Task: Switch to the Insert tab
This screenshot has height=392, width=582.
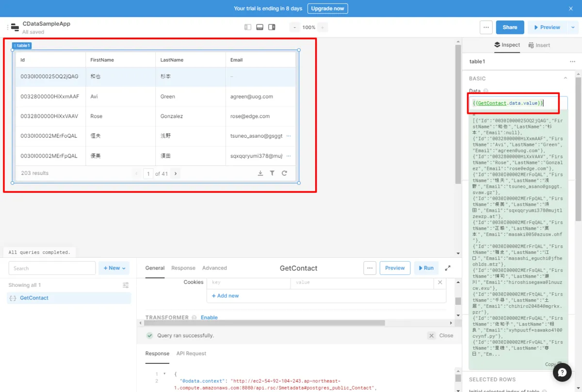Action: (539, 45)
